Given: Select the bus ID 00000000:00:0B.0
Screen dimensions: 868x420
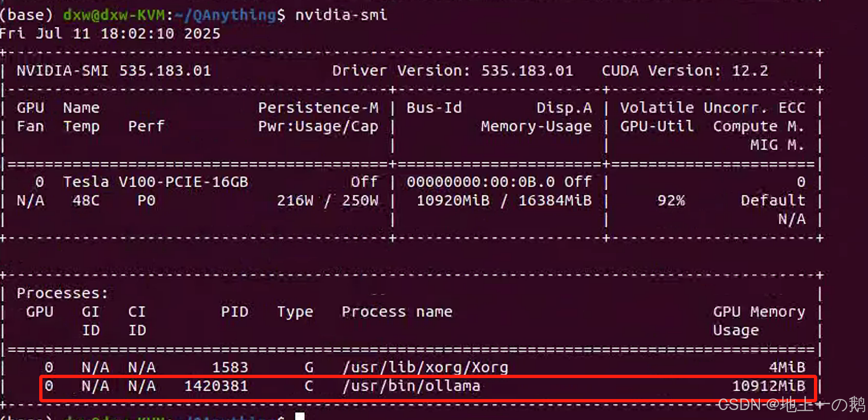Looking at the screenshot, I should click(481, 182).
